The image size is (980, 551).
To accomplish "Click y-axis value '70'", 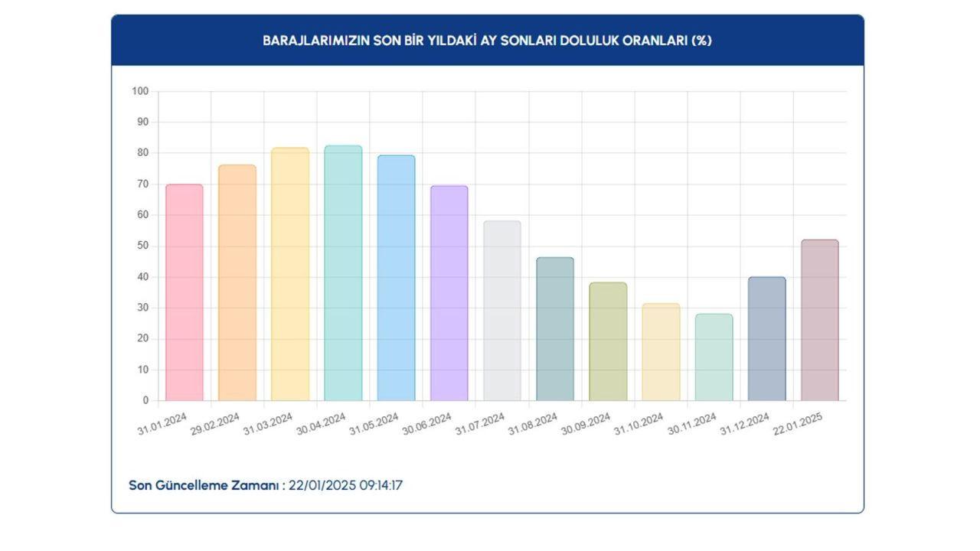I will pyautogui.click(x=143, y=184).
